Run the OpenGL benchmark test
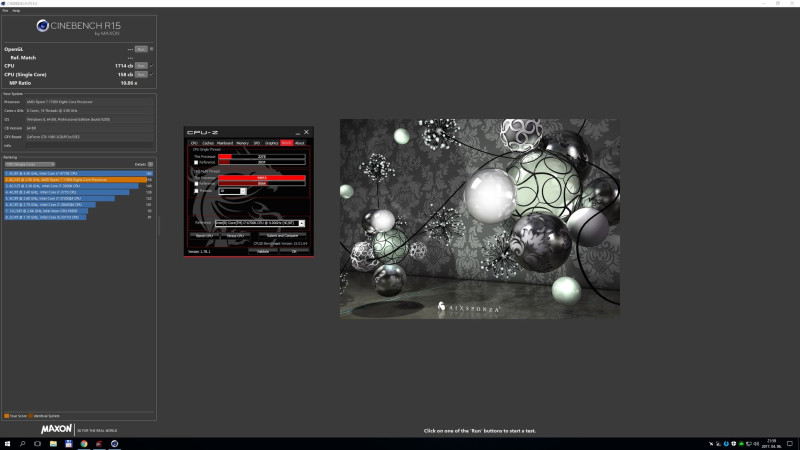 (141, 49)
